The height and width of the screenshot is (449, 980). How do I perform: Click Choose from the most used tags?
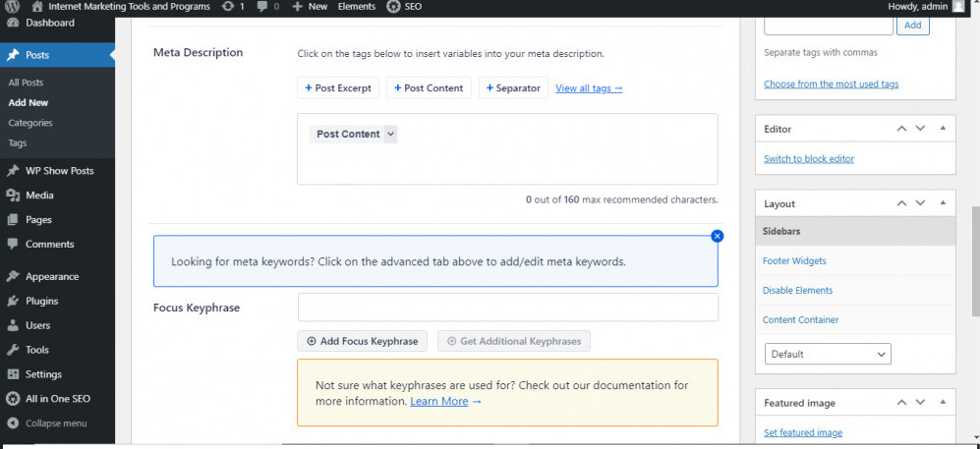coord(831,84)
